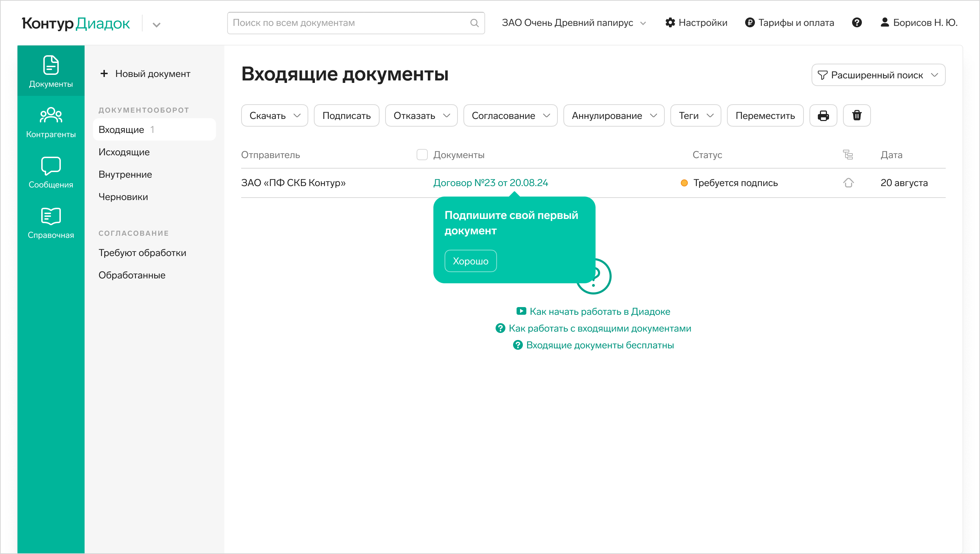Click Новый документ
980x554 pixels.
pos(145,73)
